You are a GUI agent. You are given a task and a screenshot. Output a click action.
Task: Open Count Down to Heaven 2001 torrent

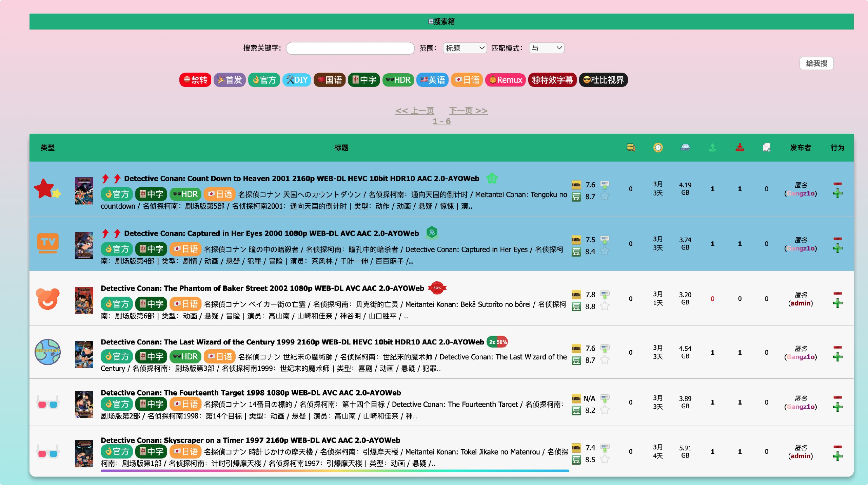[x=301, y=179]
